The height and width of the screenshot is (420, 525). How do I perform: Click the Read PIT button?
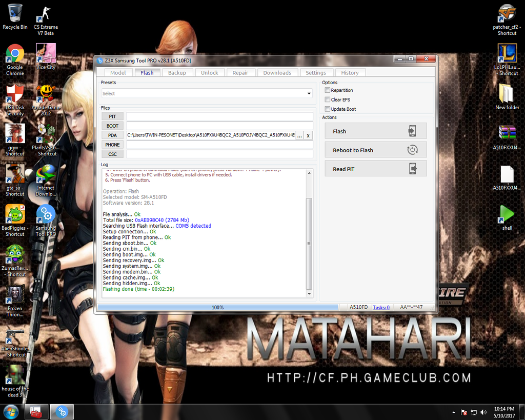(x=375, y=169)
